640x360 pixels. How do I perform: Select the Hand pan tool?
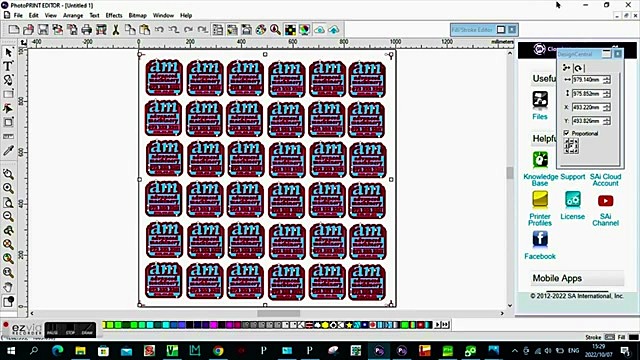(x=8, y=287)
